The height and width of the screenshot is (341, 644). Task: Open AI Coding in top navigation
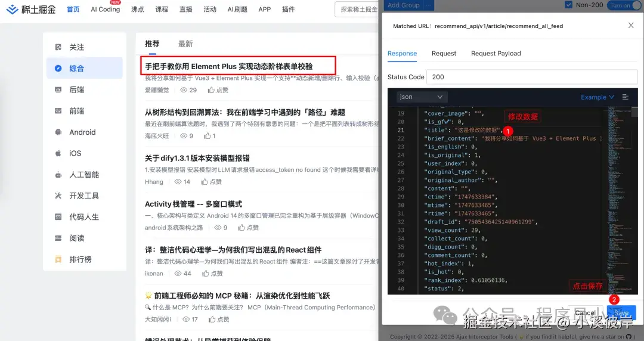(x=106, y=10)
